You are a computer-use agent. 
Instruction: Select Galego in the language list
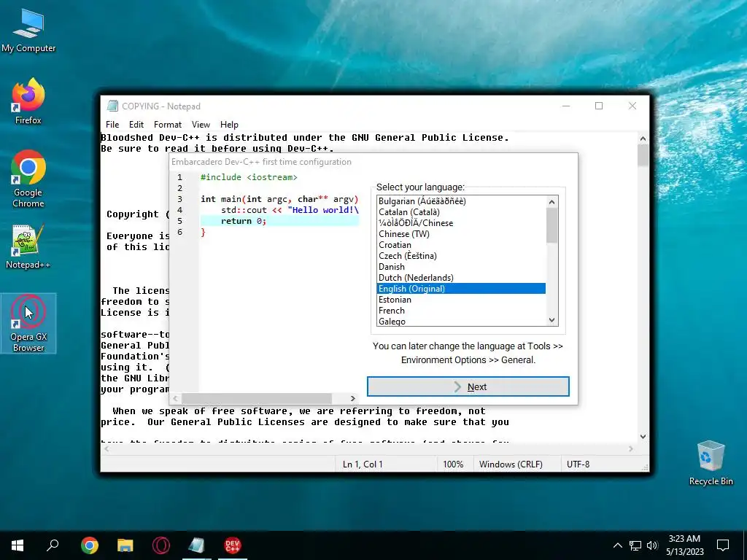(461, 321)
